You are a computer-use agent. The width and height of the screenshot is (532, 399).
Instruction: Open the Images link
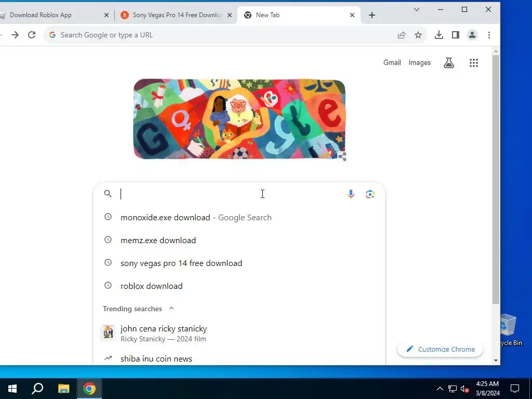[419, 62]
